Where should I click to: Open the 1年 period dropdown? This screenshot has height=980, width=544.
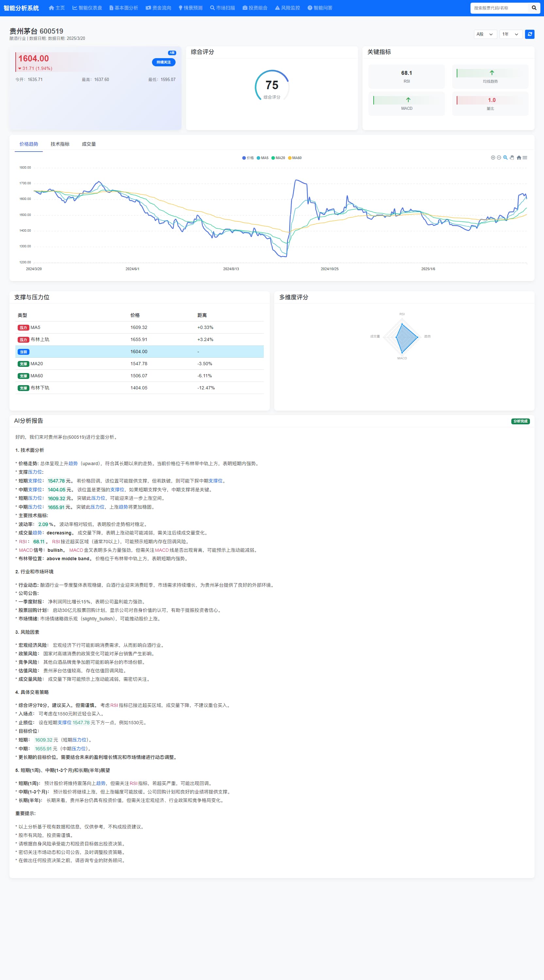[511, 34]
